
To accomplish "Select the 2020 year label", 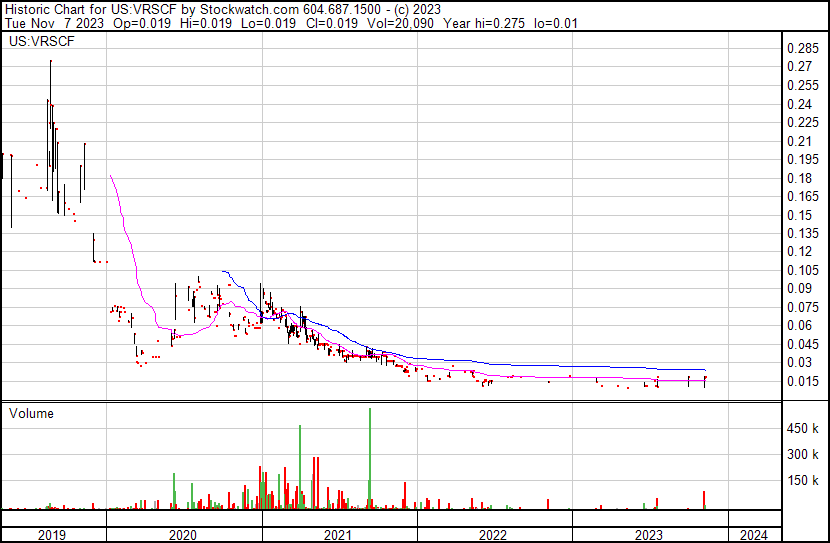I will 183,535.
